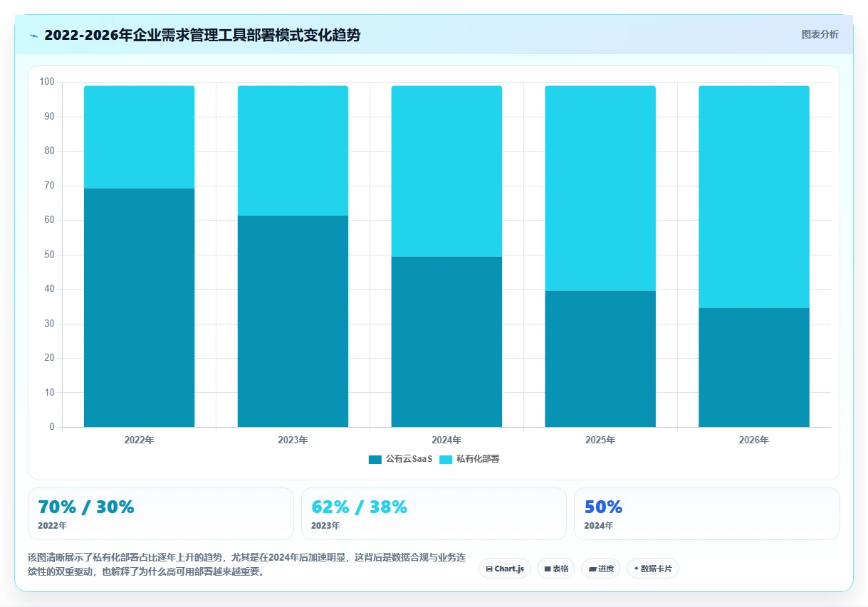
Task: Click the lightning icon beside the chart title
Action: (x=33, y=35)
